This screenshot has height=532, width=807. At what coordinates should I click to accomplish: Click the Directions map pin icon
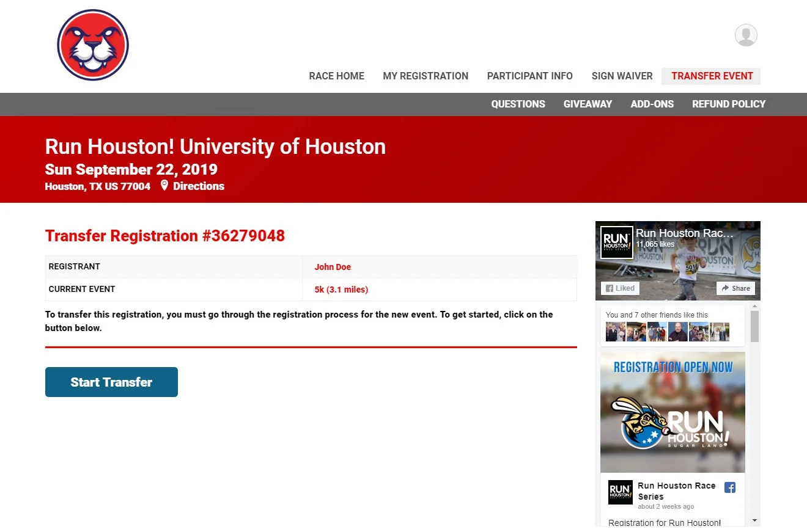(x=164, y=185)
